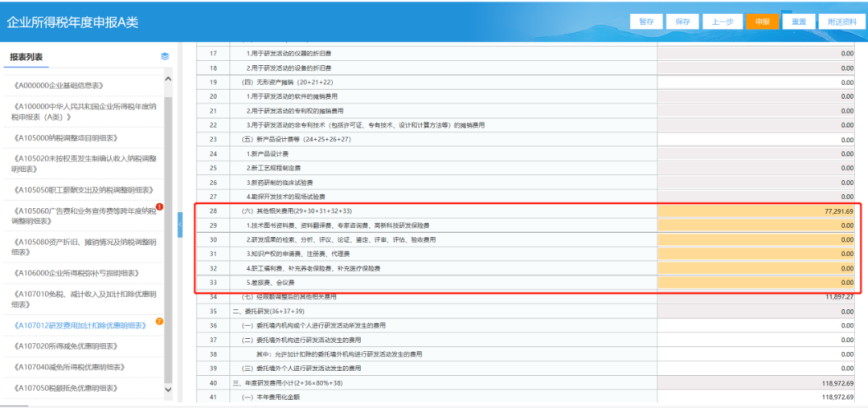
Task: Open report A107020所得减免优惠明细表
Action: tap(67, 346)
